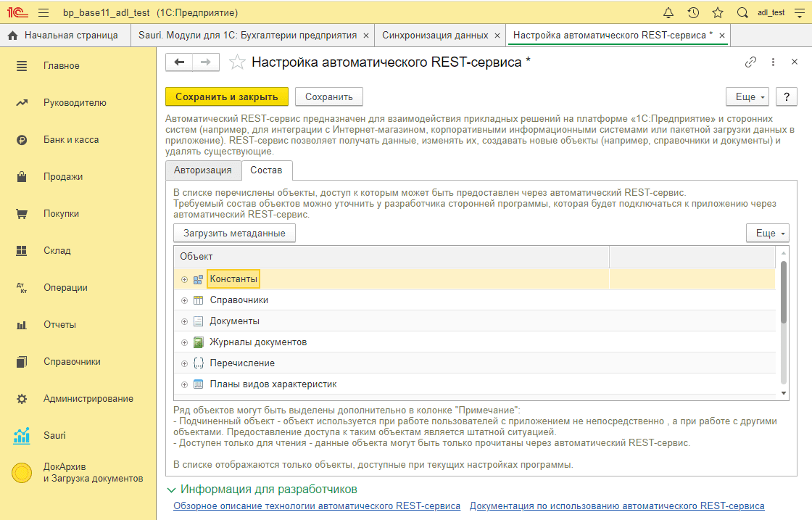The width and height of the screenshot is (812, 520).
Task: Click Загрузить метаданные
Action: (x=234, y=233)
